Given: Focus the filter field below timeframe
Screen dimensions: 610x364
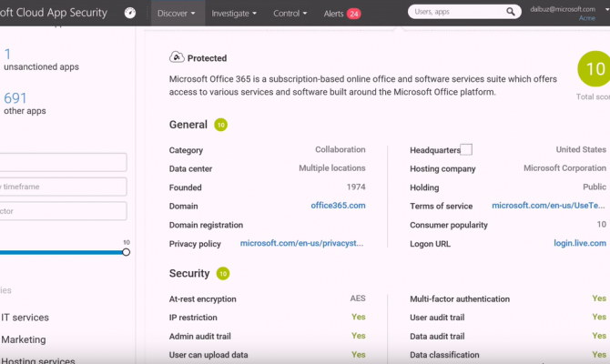Looking at the screenshot, I should click(63, 211).
